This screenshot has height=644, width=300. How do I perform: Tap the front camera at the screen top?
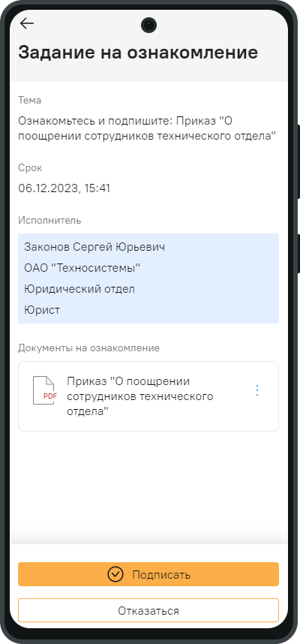pos(149,25)
